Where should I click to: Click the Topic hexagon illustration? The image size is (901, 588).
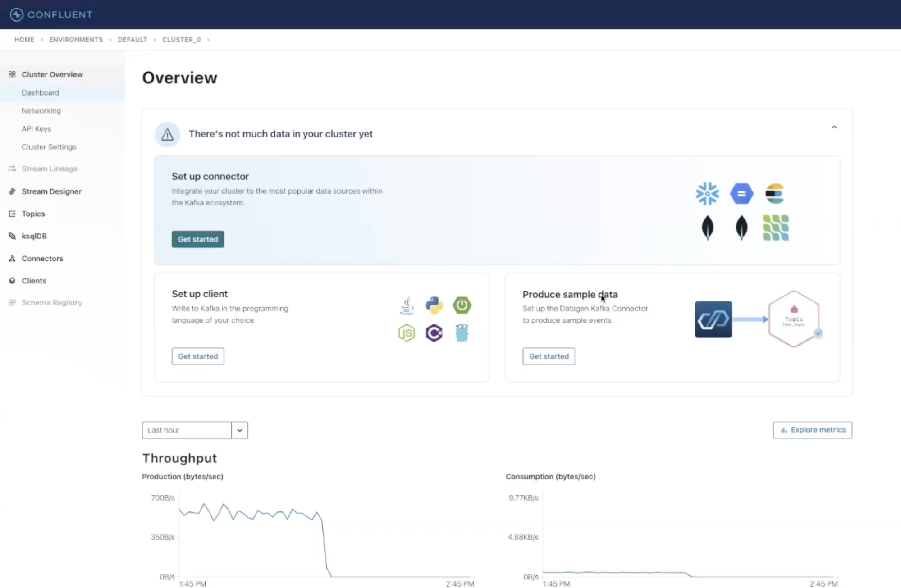[794, 319]
